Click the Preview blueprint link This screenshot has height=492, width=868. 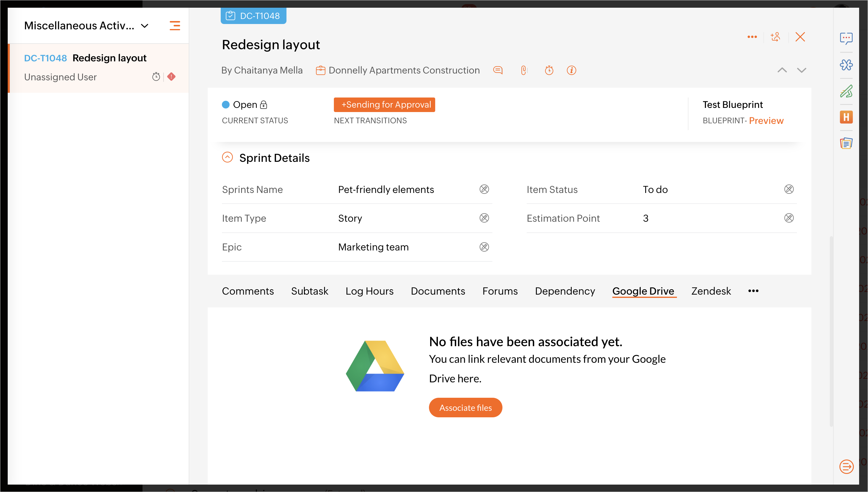click(x=766, y=121)
